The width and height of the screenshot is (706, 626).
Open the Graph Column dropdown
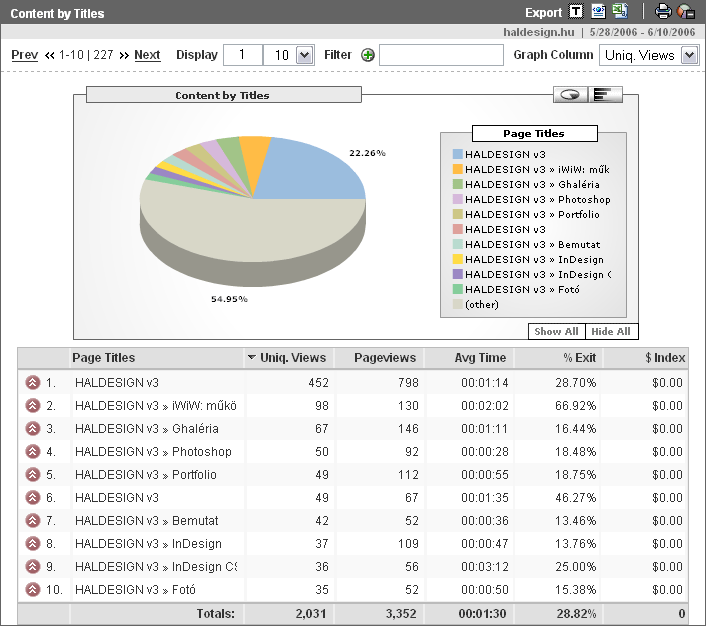pos(688,55)
